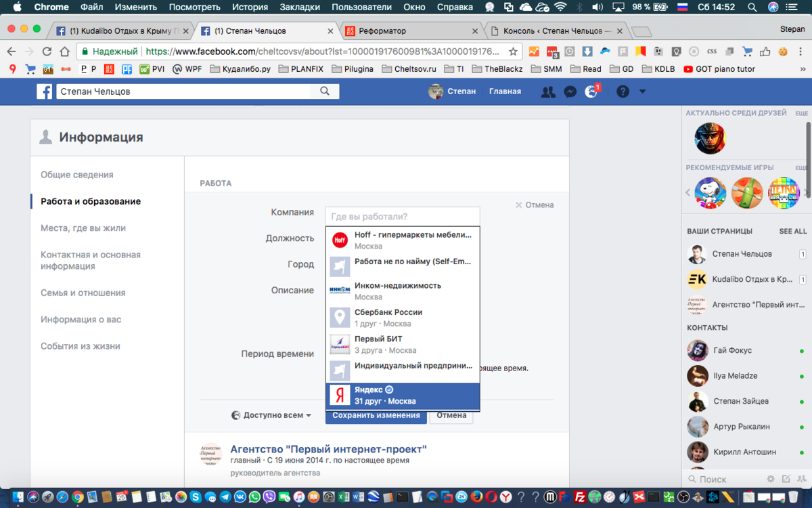The height and width of the screenshot is (508, 812).
Task: Click trending friends game thumbnail
Action: [710, 139]
